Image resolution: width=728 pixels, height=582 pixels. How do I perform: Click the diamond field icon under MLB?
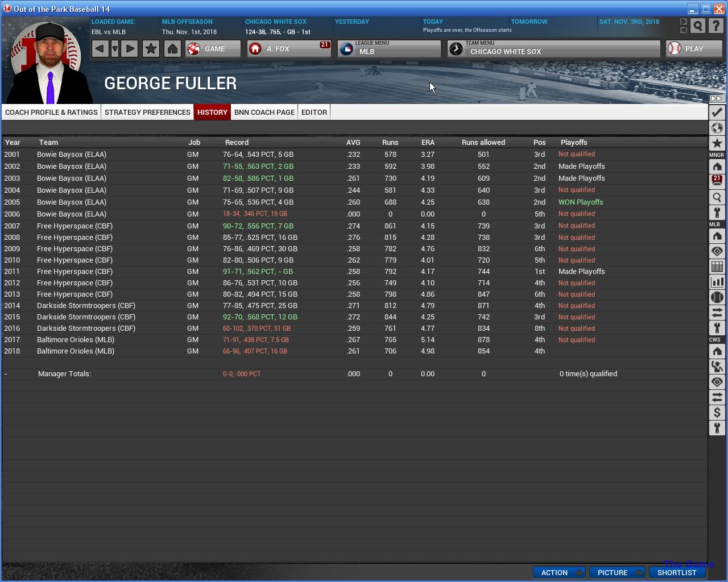coord(717,251)
